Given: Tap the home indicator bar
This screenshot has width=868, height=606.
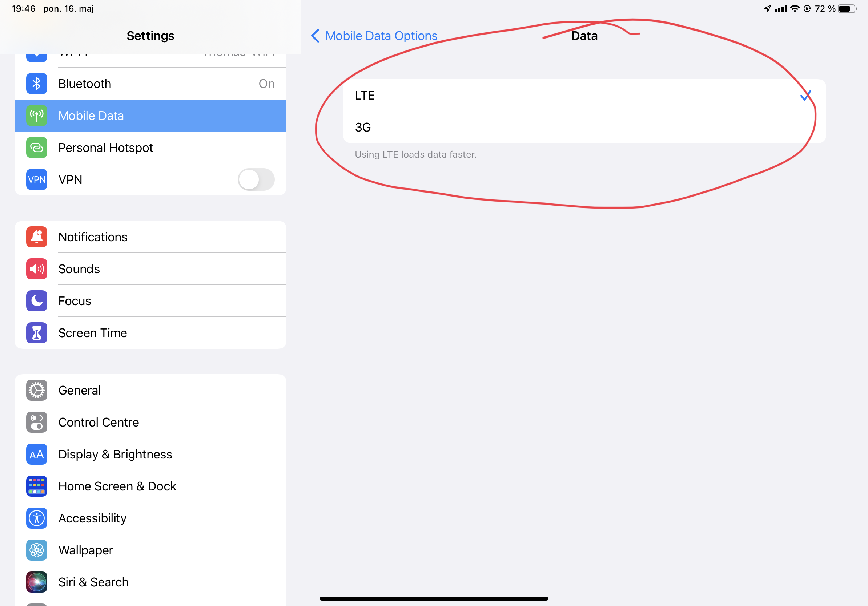Looking at the screenshot, I should [434, 598].
